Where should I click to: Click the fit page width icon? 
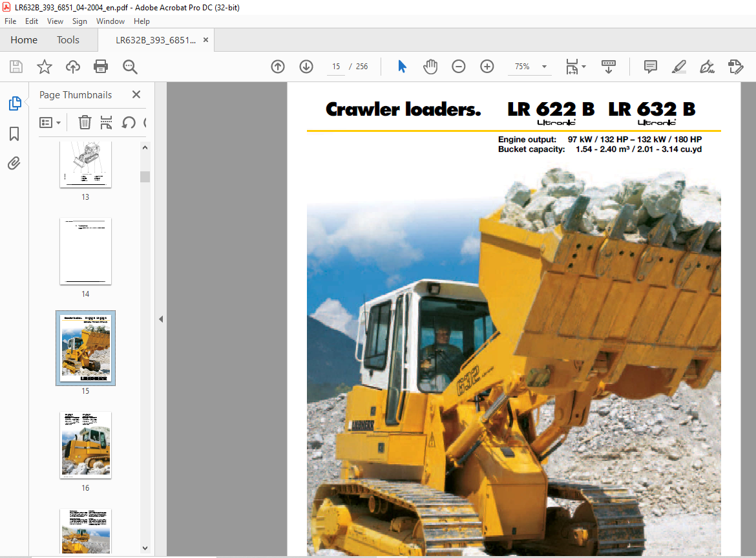(x=572, y=67)
